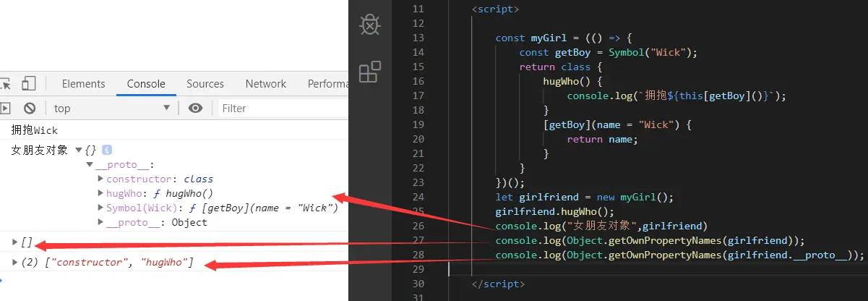
Task: Click the closing </script> tag in the code
Action: tap(498, 284)
